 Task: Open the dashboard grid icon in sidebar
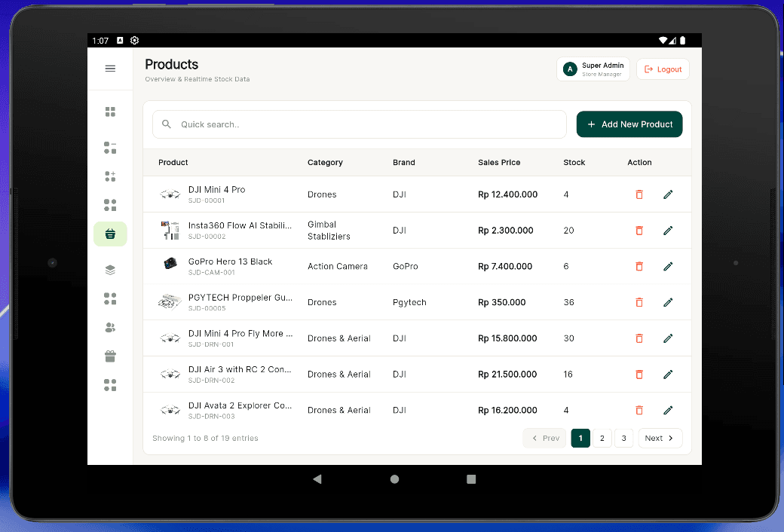[x=110, y=112]
